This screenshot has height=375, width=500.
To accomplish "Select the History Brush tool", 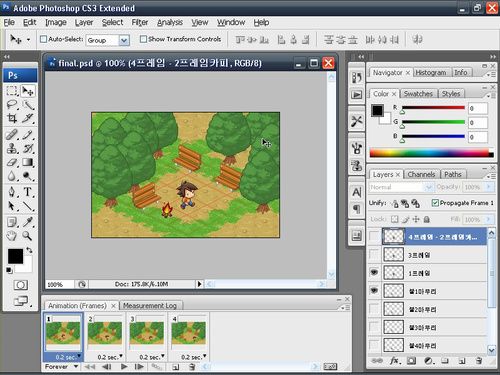I will pos(28,148).
